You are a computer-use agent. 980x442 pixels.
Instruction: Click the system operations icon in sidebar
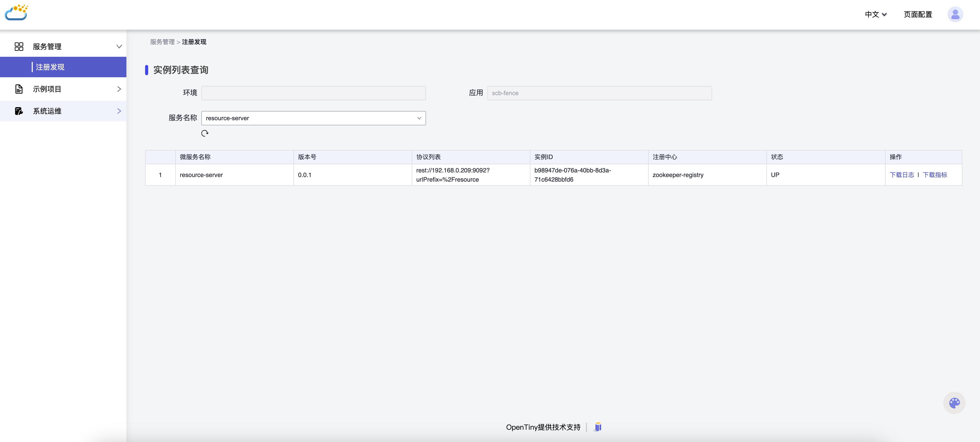[19, 111]
